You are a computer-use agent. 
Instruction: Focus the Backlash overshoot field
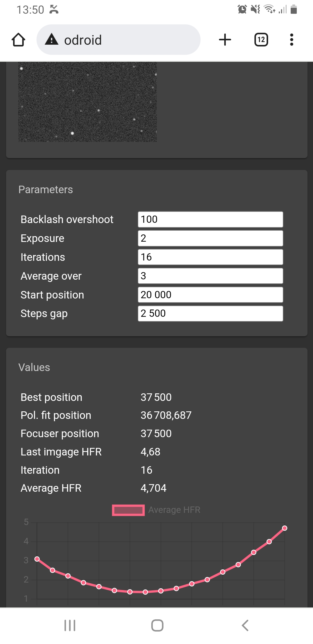[210, 219]
